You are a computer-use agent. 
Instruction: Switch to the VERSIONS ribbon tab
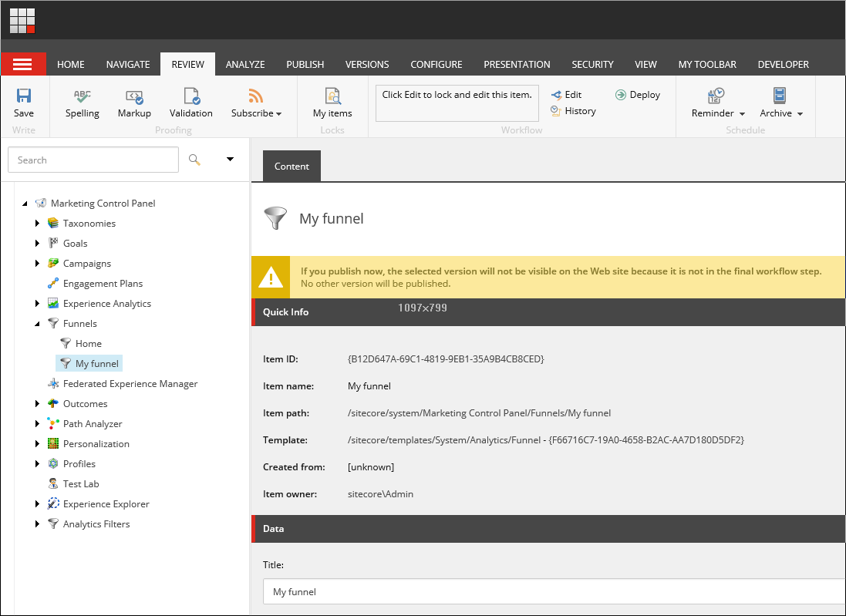[367, 64]
